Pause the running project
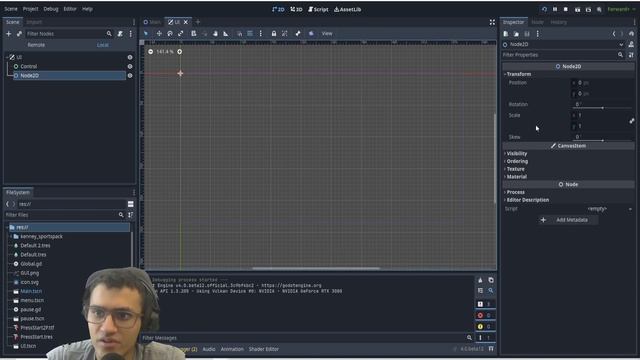Screen dimensions: 640x360 pyautogui.click(x=555, y=9)
